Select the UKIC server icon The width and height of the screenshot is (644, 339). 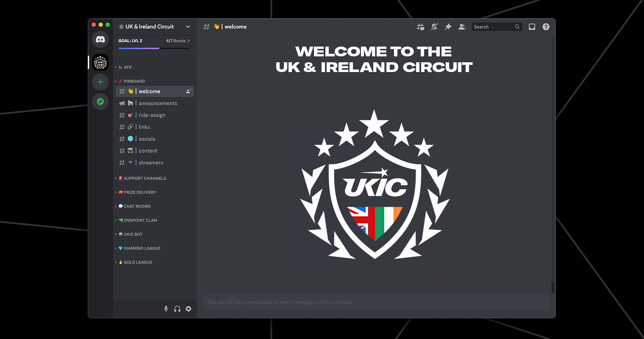(100, 62)
